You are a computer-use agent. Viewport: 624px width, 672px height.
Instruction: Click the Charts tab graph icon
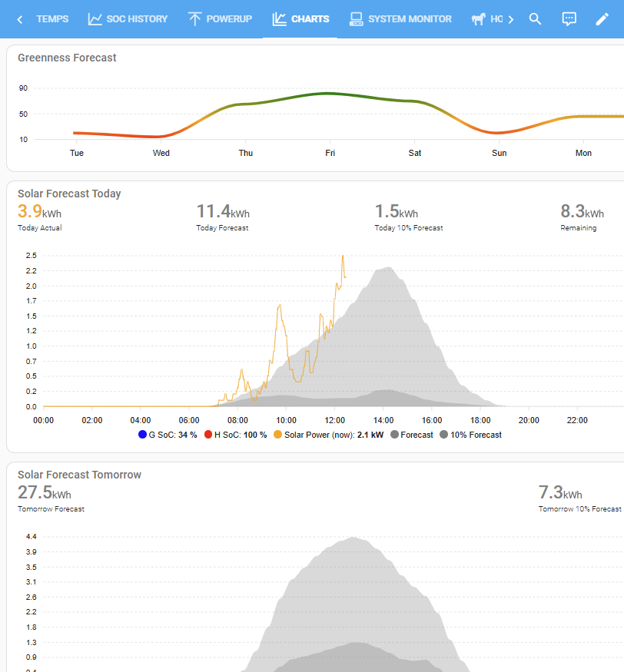click(x=279, y=19)
